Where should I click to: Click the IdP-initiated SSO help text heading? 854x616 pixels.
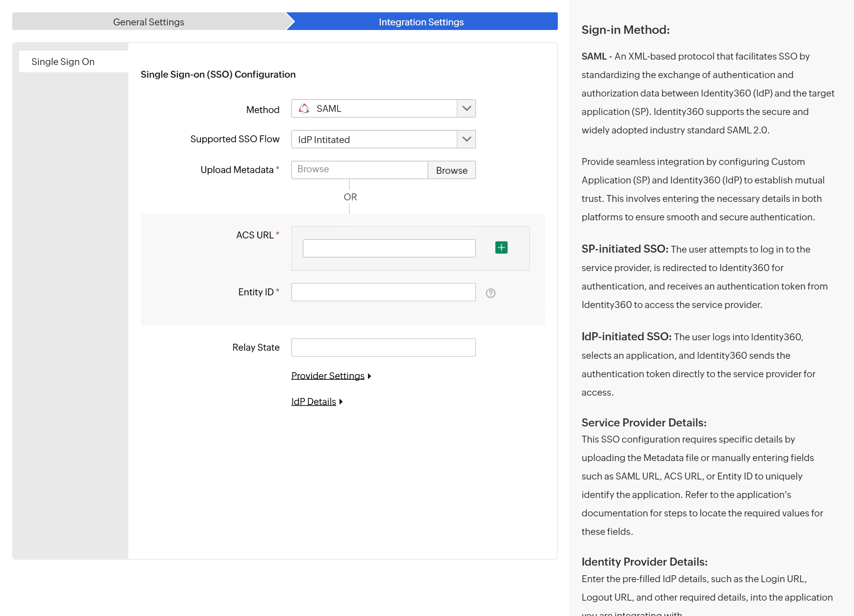click(626, 336)
